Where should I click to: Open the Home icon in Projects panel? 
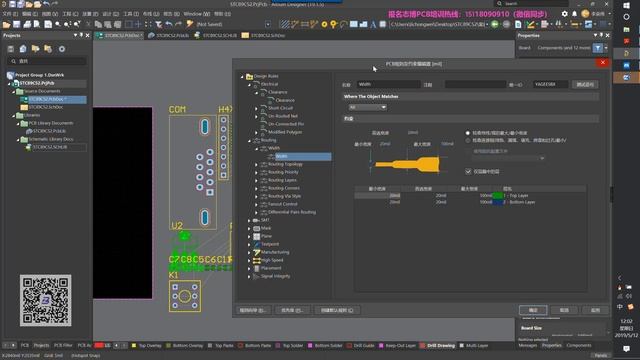tap(23, 49)
